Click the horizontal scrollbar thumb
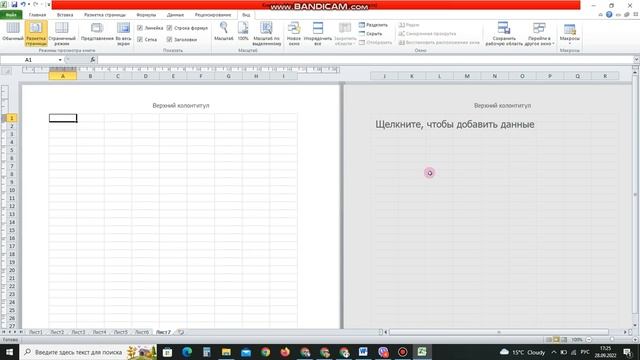Viewport: 640px width, 360px height. (498, 332)
